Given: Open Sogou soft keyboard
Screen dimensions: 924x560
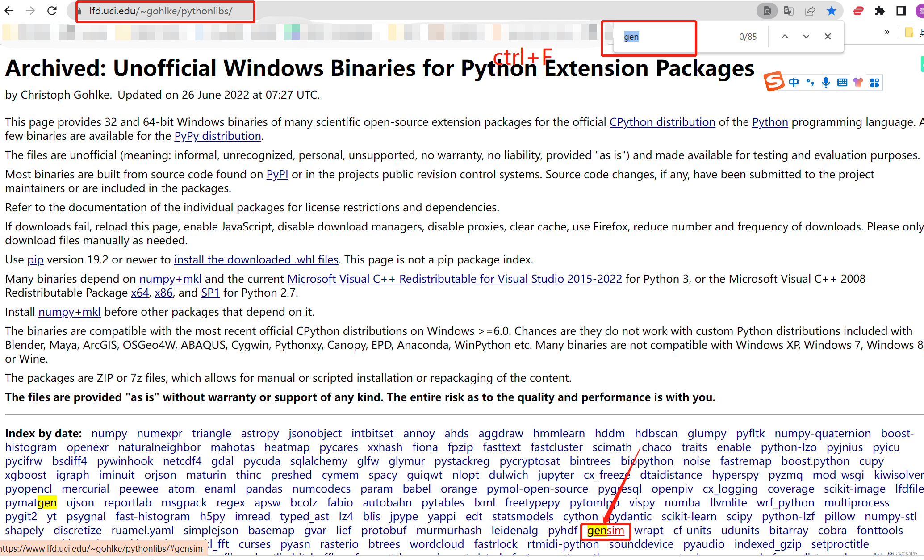Looking at the screenshot, I should 842,82.
